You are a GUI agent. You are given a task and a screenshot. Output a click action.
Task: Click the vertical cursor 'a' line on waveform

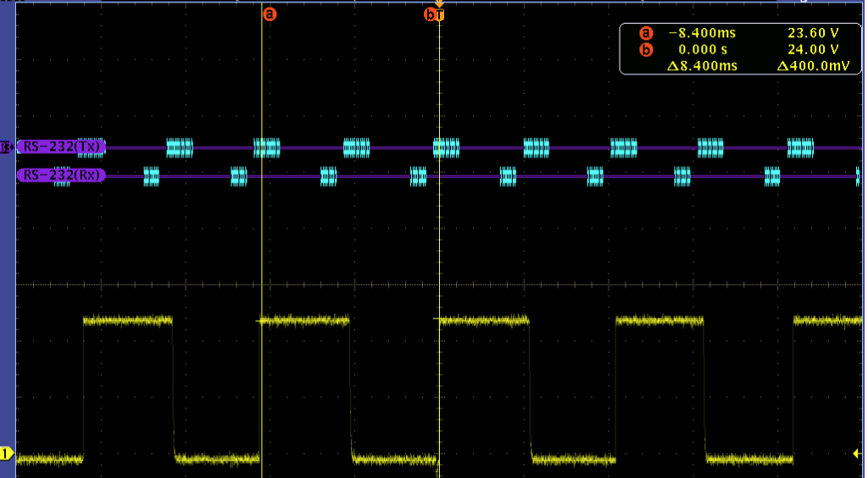[262, 254]
